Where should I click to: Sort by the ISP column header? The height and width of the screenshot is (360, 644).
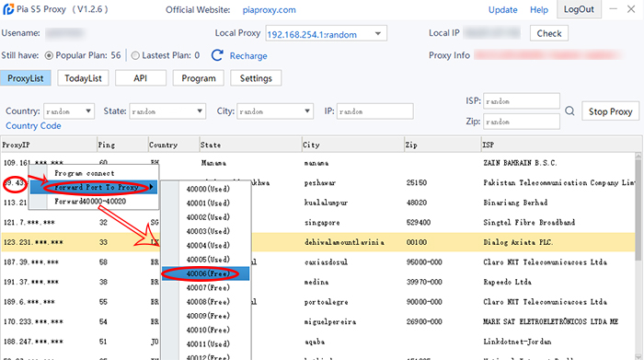[561, 145]
